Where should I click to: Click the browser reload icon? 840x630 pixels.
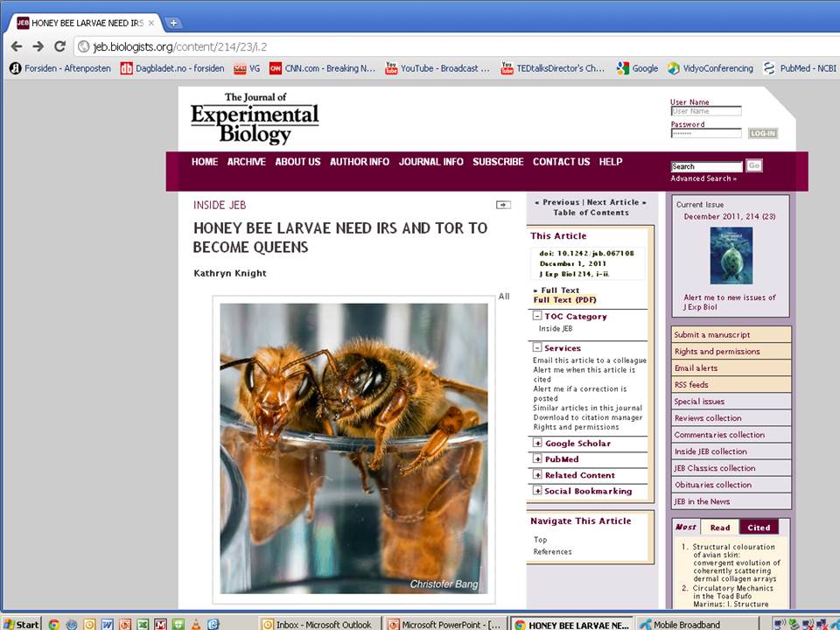coord(59,46)
